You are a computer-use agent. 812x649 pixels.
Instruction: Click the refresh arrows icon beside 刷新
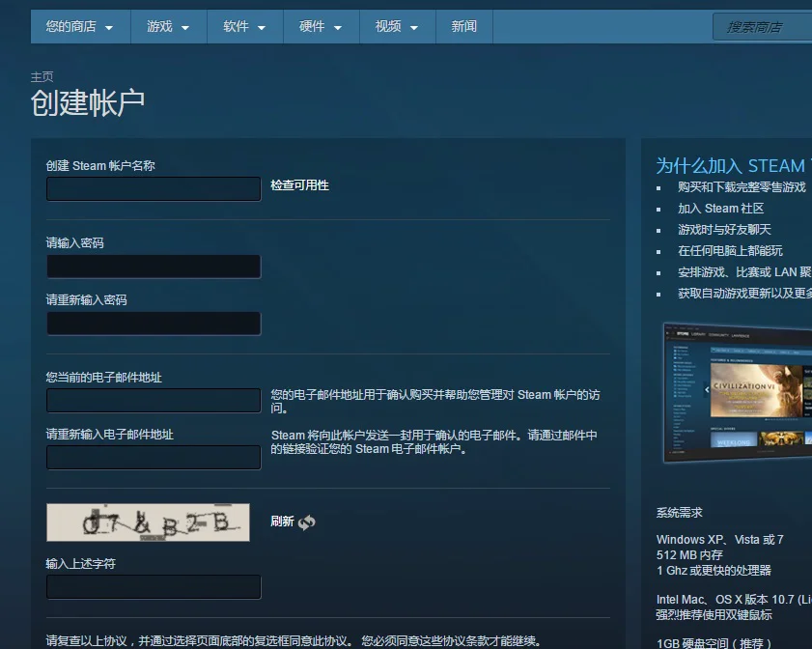click(307, 522)
